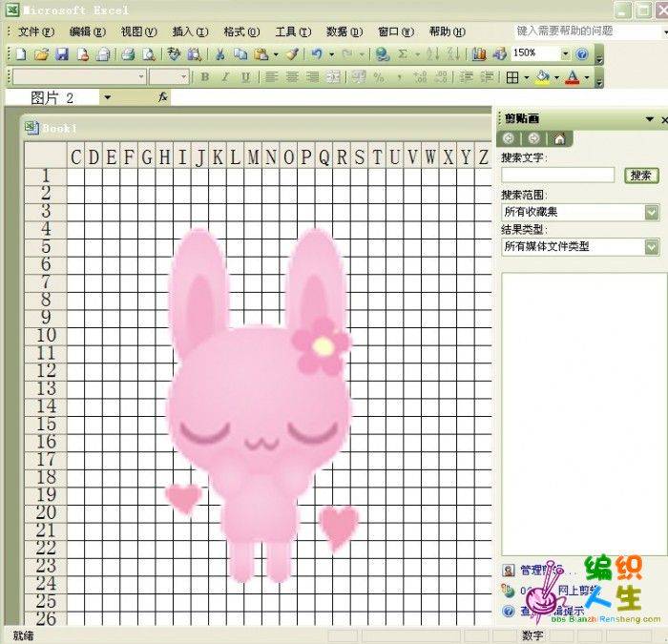Run the Spelling check icon
The width and height of the screenshot is (668, 644).
174,54
